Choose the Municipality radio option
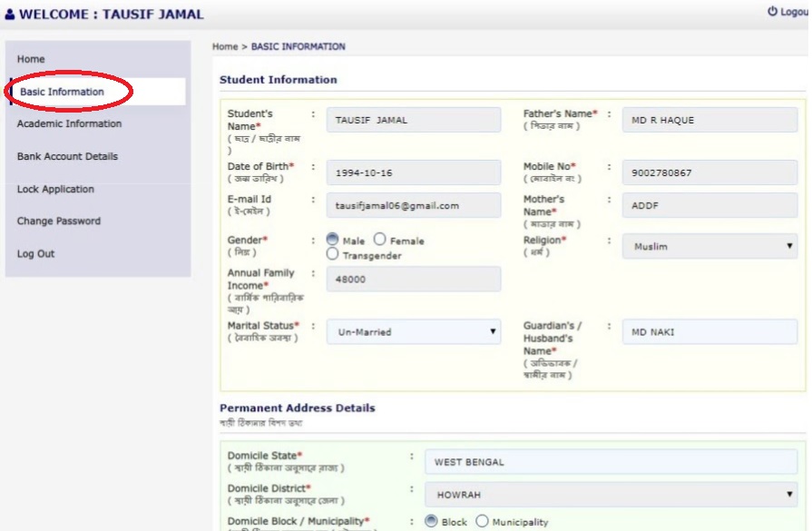The width and height of the screenshot is (812, 531). pos(482,521)
